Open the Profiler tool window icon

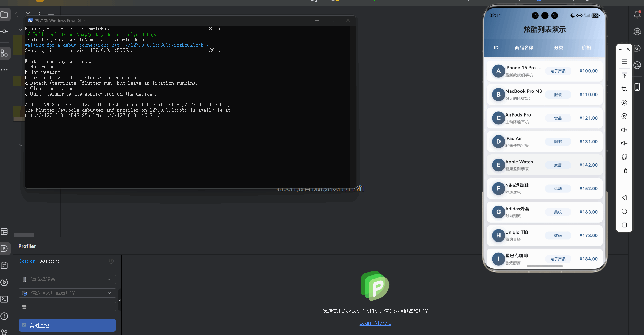tap(4, 249)
